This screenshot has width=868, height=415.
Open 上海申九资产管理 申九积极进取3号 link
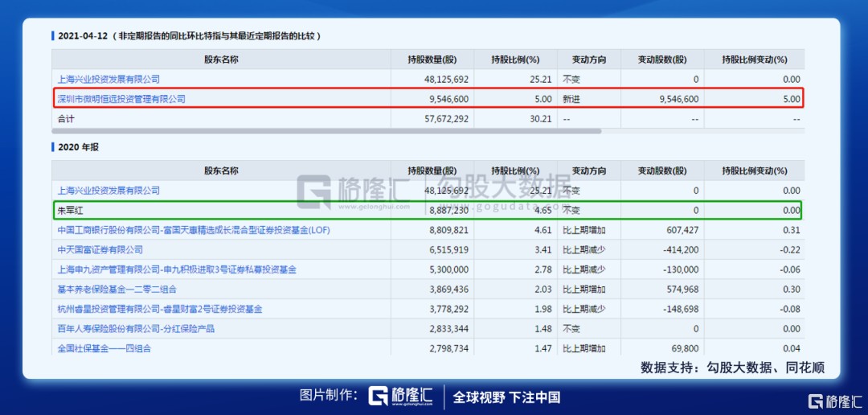(x=177, y=269)
